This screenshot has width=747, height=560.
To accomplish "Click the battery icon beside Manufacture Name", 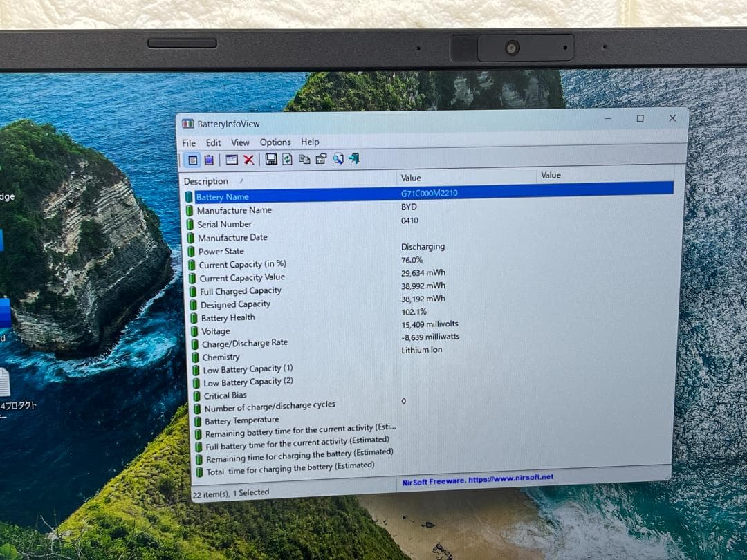I will (x=190, y=210).
